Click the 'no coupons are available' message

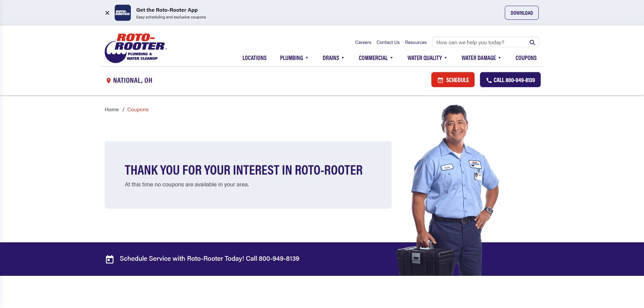pyautogui.click(x=187, y=184)
